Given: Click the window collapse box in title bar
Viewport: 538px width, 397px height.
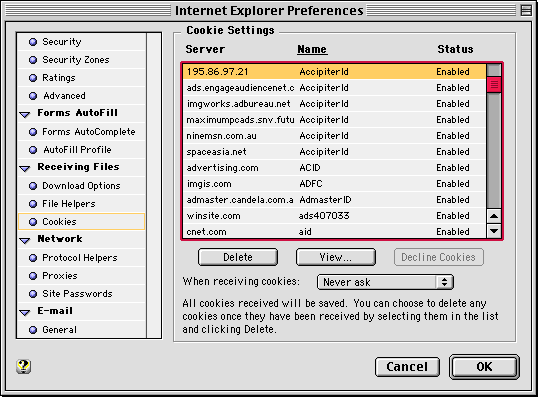Looking at the screenshot, I should click(526, 10).
